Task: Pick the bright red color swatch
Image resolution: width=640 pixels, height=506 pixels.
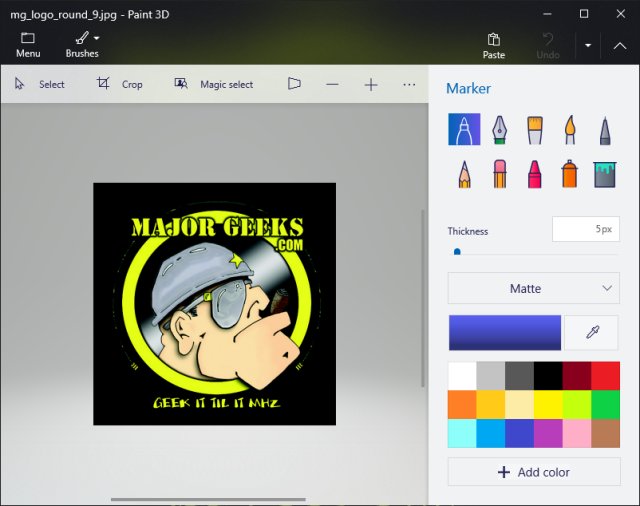Action: coord(605,376)
